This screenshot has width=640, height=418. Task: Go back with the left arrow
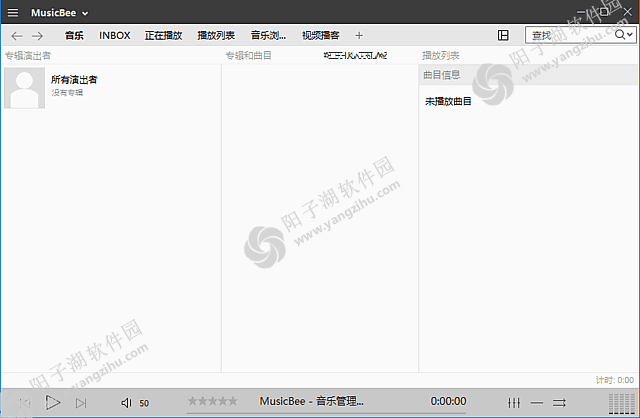click(17, 36)
